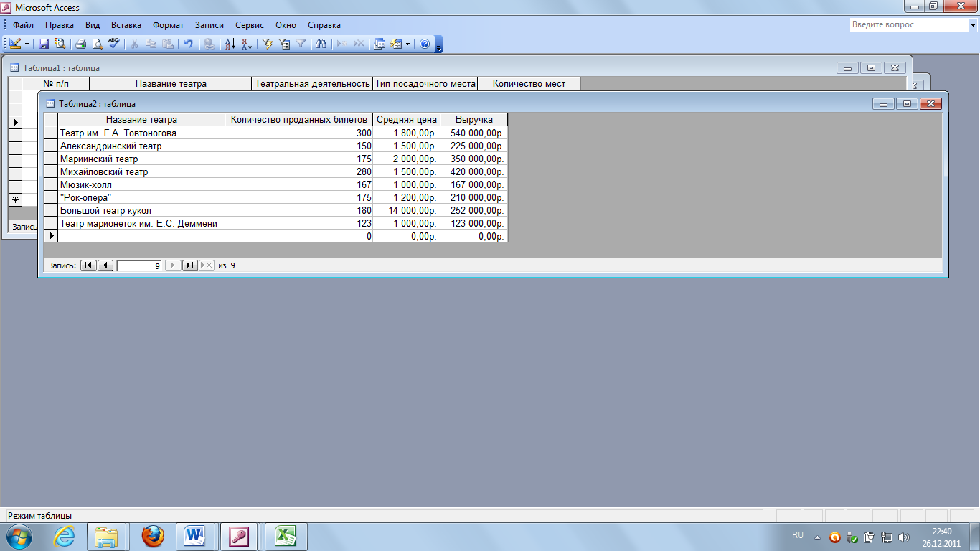The image size is (980, 551).
Task: Expand the New Object dropdown arrow
Action: pyautogui.click(x=408, y=44)
